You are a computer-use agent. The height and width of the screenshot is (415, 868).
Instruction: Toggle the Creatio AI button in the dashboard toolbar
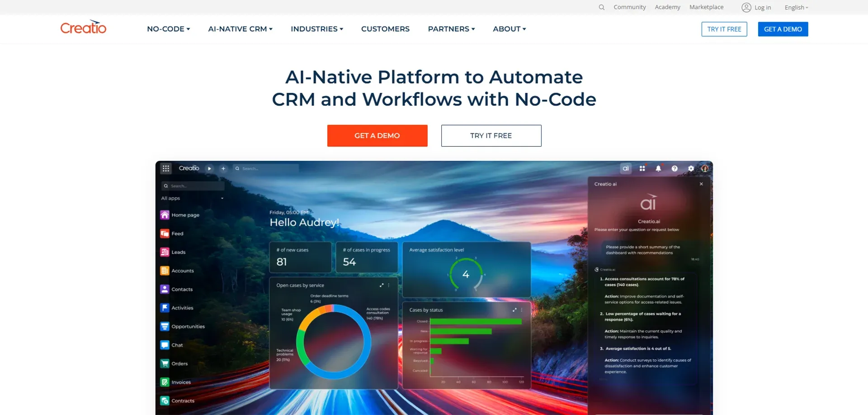pos(626,168)
